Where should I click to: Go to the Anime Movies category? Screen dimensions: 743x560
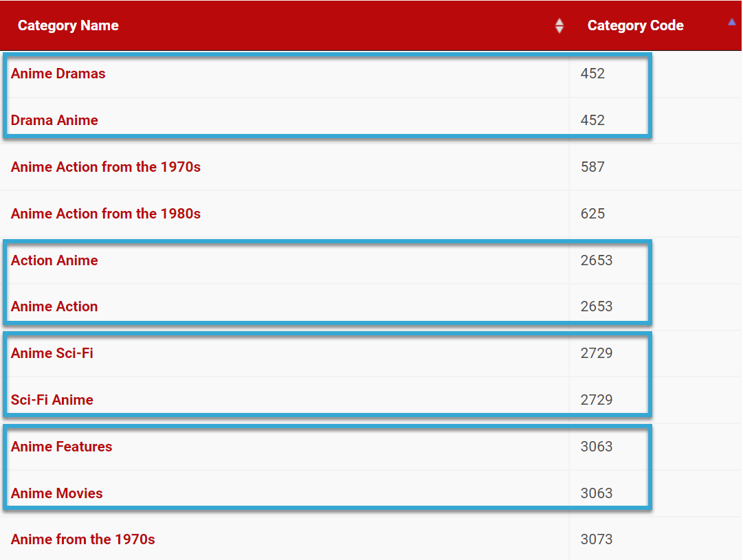point(57,493)
